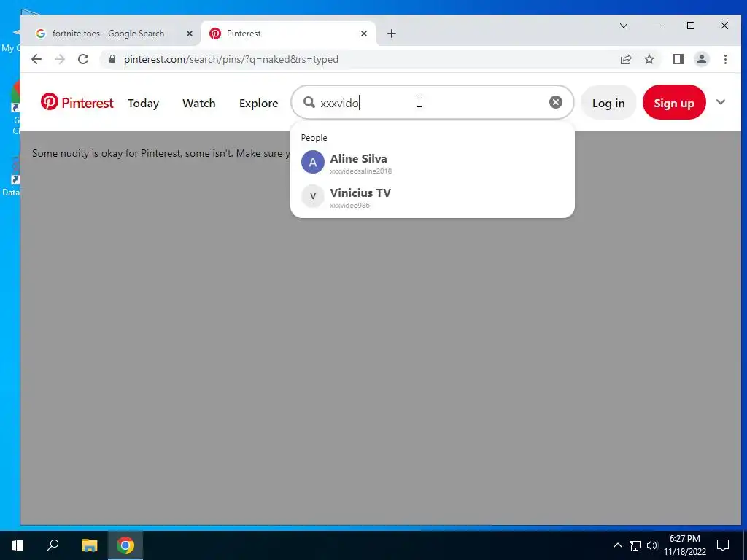747x560 pixels.
Task: Open Windows taskbar search
Action: click(x=53, y=545)
